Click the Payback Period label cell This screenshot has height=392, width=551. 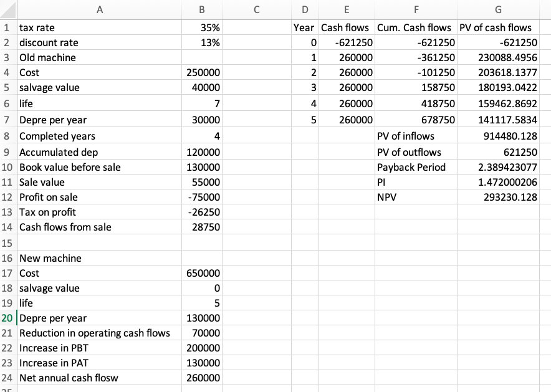point(414,167)
